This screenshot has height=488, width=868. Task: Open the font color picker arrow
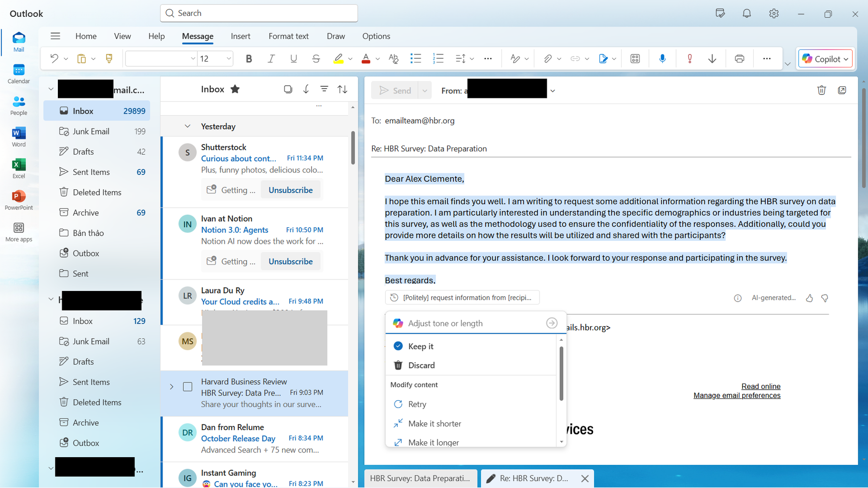pyautogui.click(x=378, y=59)
